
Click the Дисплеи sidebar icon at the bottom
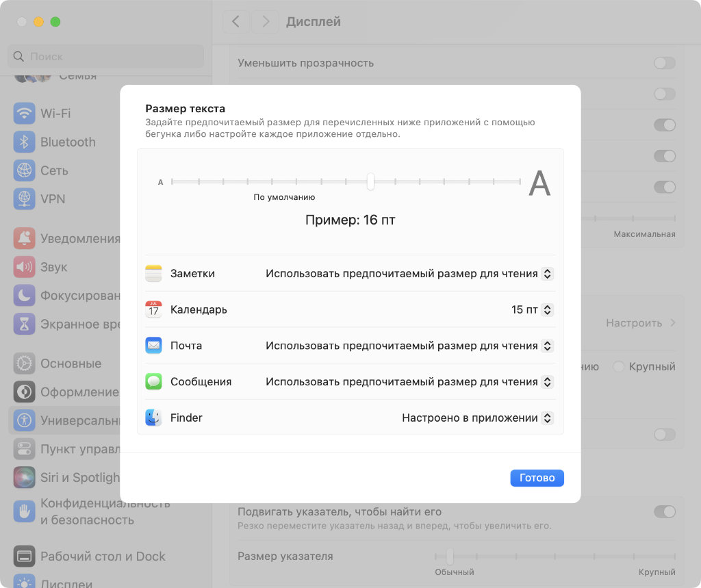(x=24, y=581)
